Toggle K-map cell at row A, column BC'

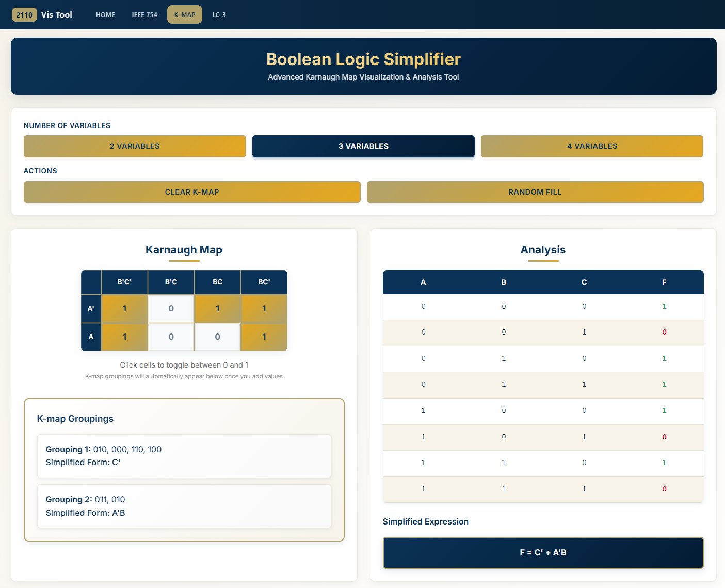point(264,337)
